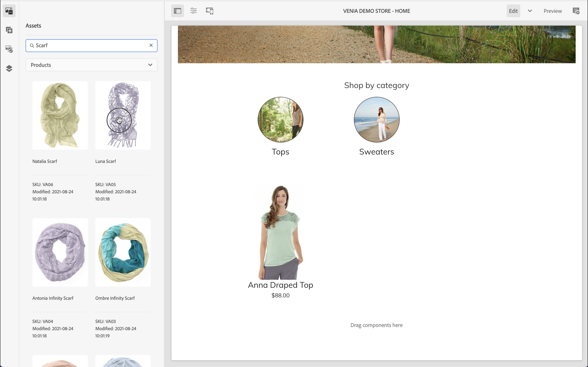The height and width of the screenshot is (367, 588).
Task: Switch to Edit mode
Action: pyautogui.click(x=513, y=11)
